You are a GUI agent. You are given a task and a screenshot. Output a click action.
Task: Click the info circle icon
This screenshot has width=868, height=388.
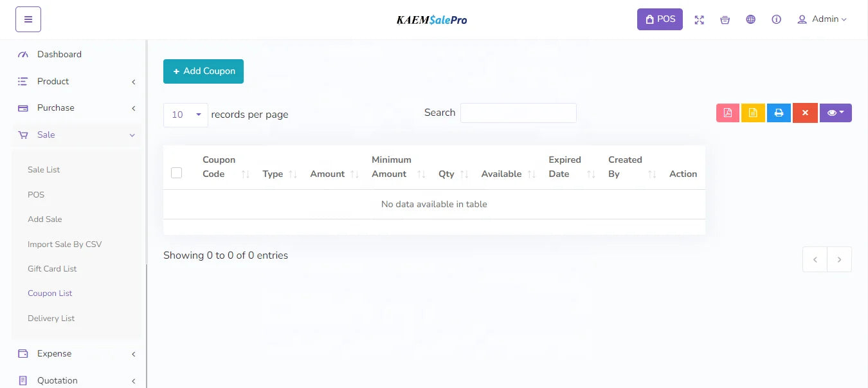coord(777,20)
